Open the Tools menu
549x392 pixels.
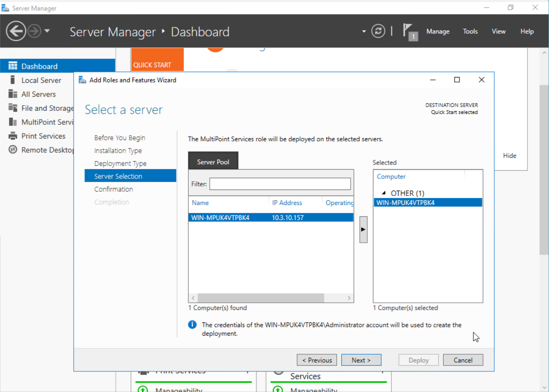[x=470, y=31]
